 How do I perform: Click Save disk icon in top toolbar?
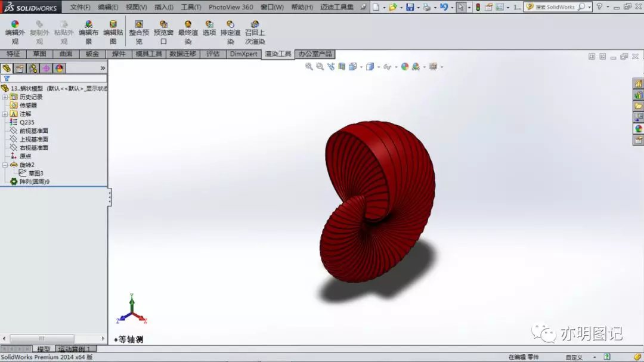tap(410, 7)
